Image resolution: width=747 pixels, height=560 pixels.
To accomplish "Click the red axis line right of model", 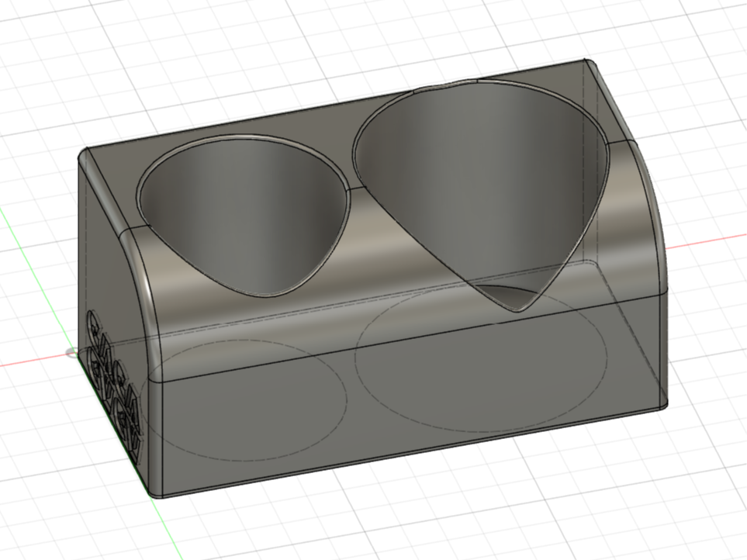I will pos(705,241).
